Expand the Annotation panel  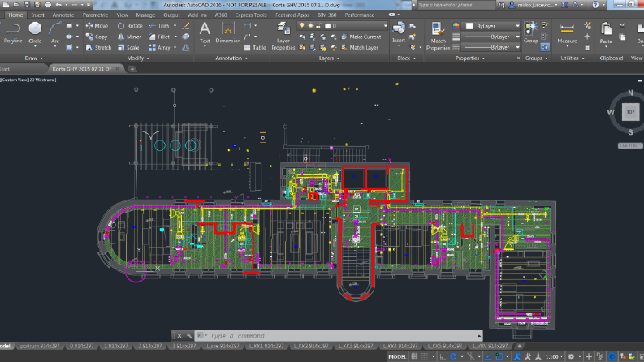tap(231, 58)
